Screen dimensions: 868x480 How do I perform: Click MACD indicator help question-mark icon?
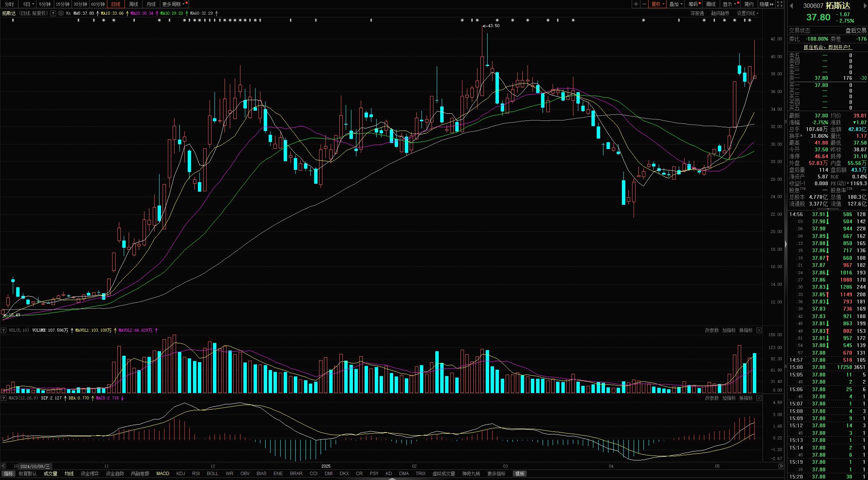pyautogui.click(x=4, y=398)
